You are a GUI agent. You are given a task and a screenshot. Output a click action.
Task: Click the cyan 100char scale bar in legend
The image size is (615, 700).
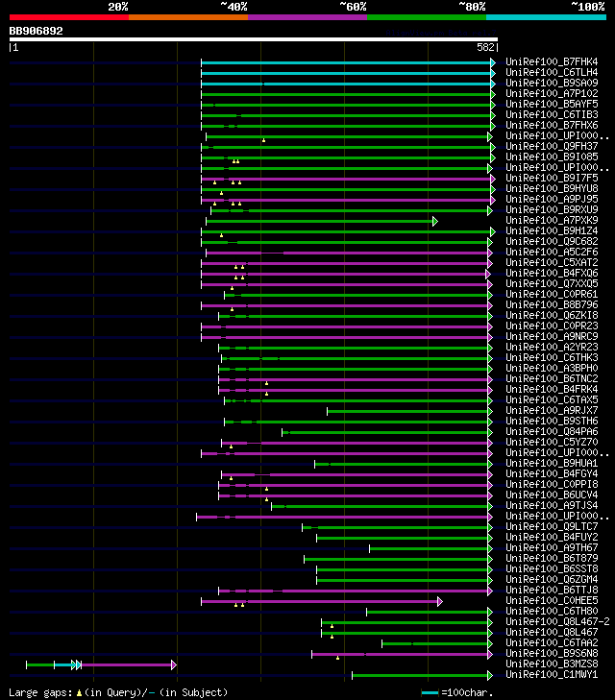[x=430, y=693]
